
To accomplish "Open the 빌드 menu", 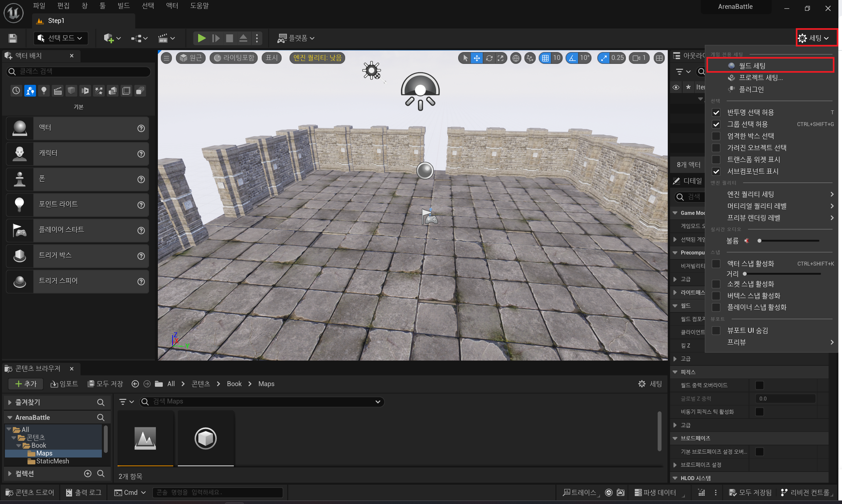I will (x=124, y=6).
